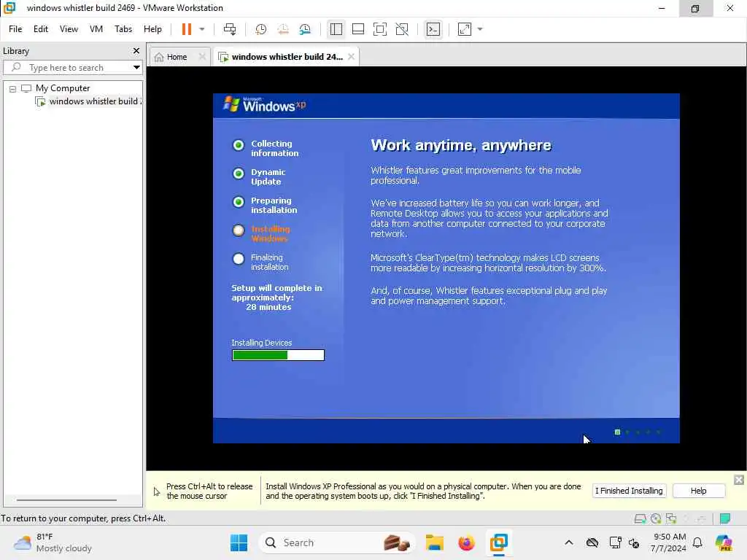Click the hard disk device status icon
The height and width of the screenshot is (560, 747).
pyautogui.click(x=640, y=518)
